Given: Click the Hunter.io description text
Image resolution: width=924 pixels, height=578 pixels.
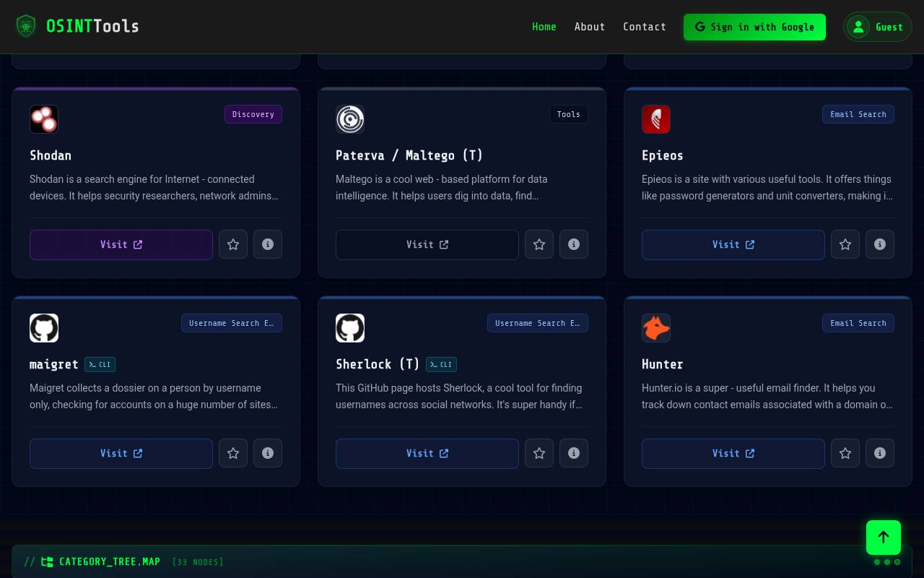Looking at the screenshot, I should tap(768, 396).
